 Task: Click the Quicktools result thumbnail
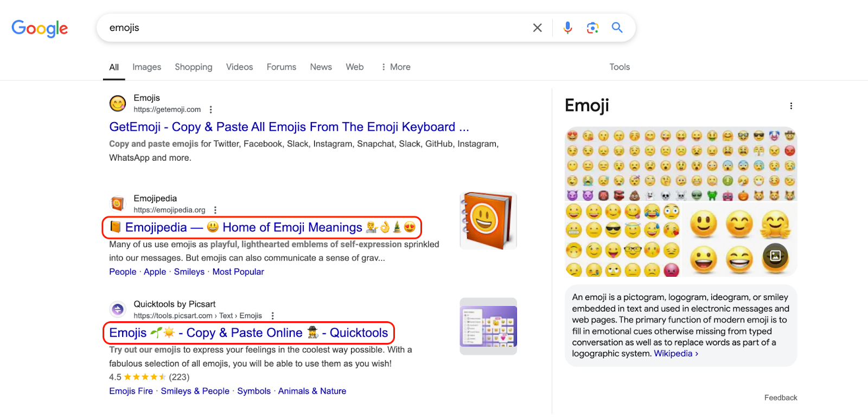click(488, 326)
